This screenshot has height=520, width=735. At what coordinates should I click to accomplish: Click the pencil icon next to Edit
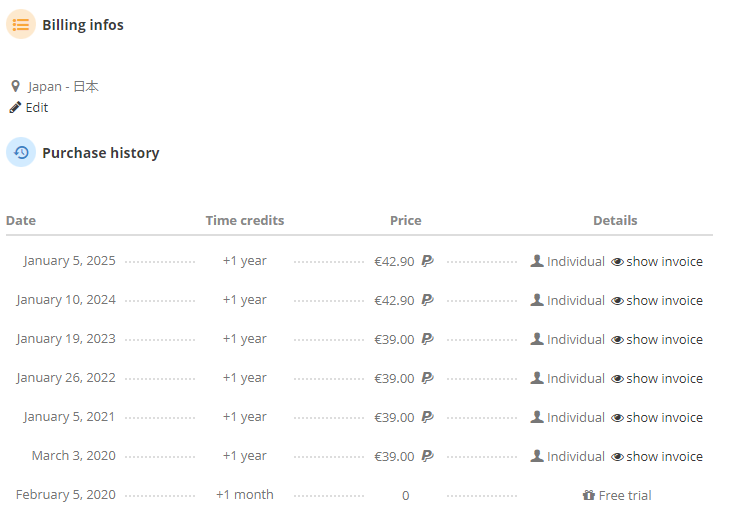15,107
